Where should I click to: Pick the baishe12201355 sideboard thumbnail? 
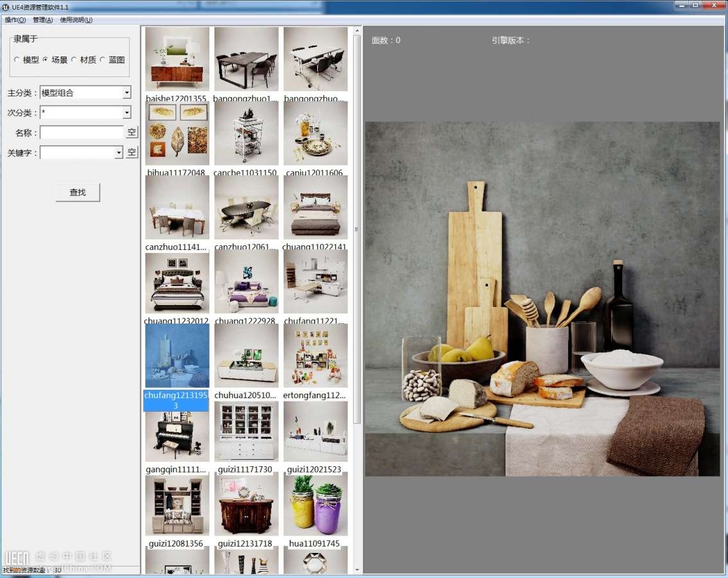click(x=177, y=59)
